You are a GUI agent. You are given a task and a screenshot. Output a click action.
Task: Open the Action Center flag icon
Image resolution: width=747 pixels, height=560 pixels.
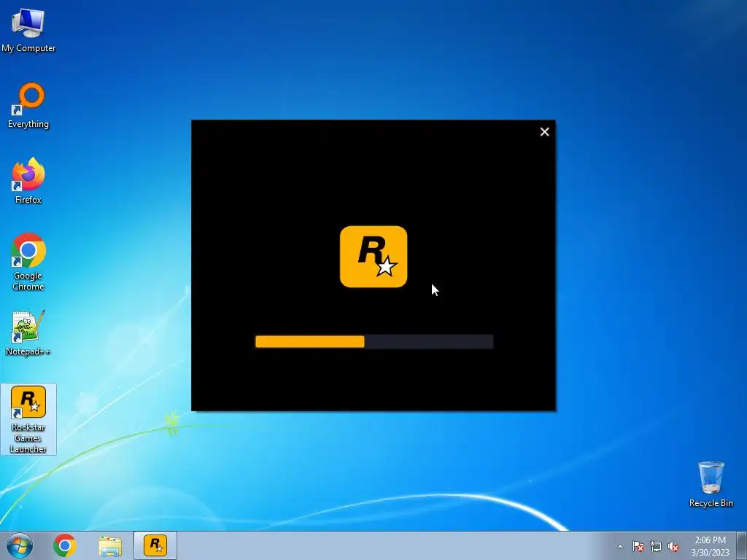[x=638, y=546]
